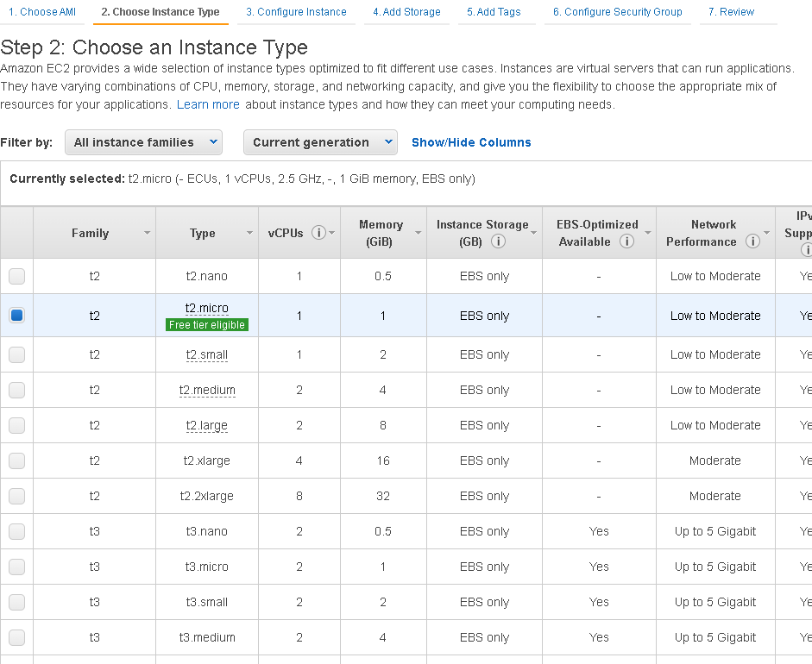The width and height of the screenshot is (812, 664).
Task: Check the t2.medium row checkbox
Action: (16, 390)
